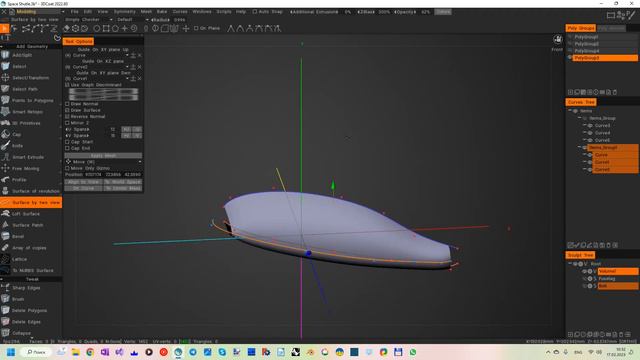
Task: Toggle visibility of PolyGroup3
Action: coord(570,58)
